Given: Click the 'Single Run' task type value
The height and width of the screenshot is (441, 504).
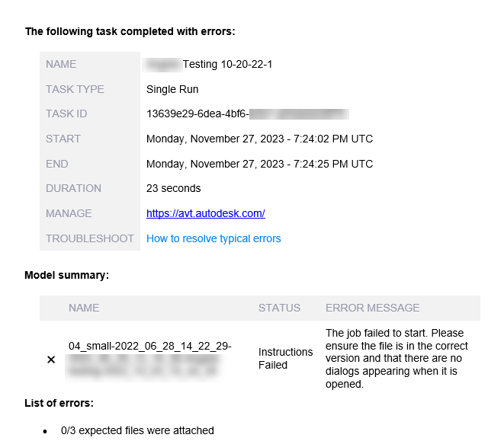Looking at the screenshot, I should (x=172, y=89).
